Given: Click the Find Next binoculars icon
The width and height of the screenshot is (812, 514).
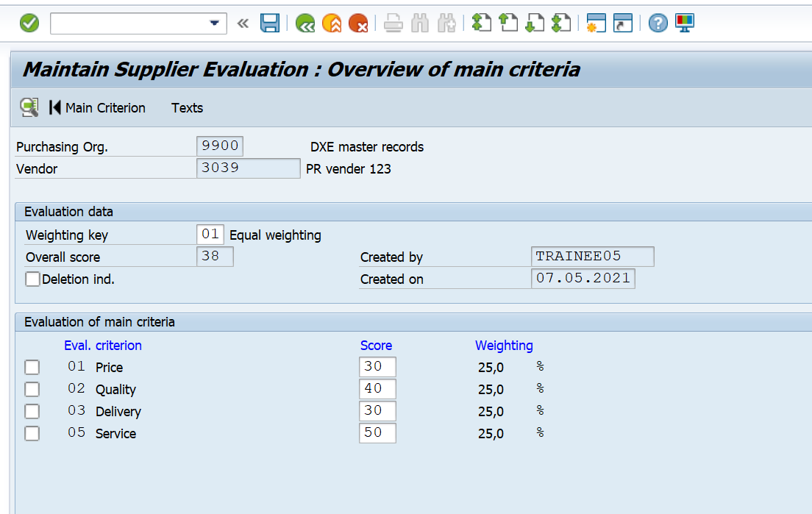Looking at the screenshot, I should point(446,24).
